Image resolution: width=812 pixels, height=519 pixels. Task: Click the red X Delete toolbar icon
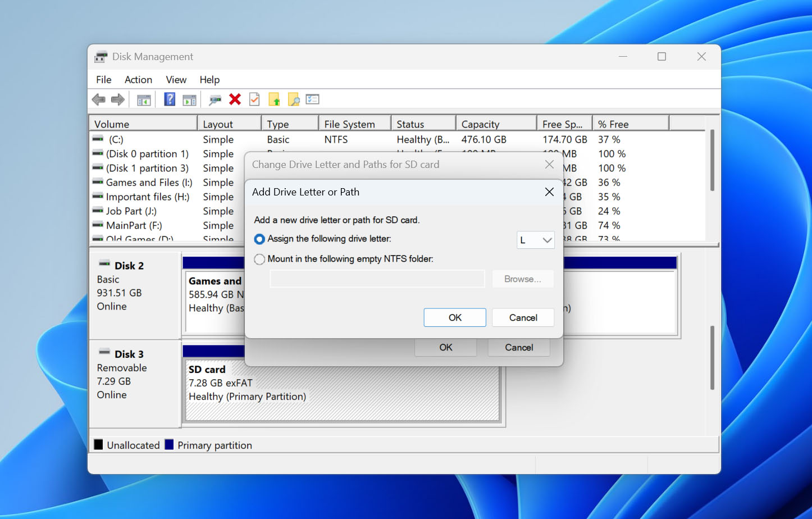tap(235, 99)
